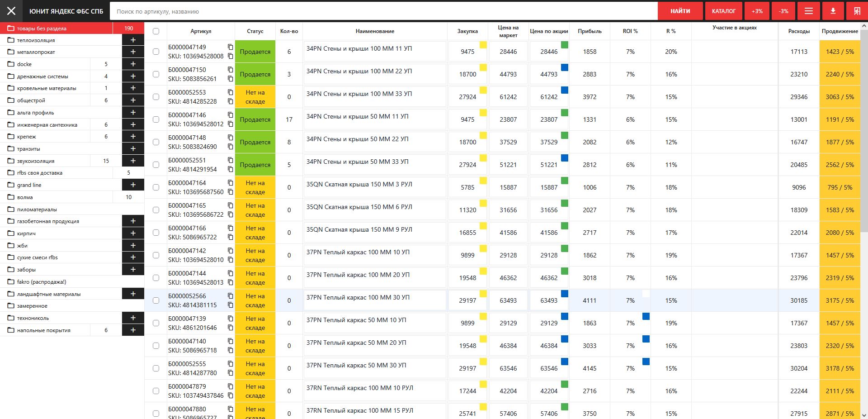This screenshot has width=868, height=419.
Task: Tick checkbox for row Б0000052555
Action: pos(156,368)
